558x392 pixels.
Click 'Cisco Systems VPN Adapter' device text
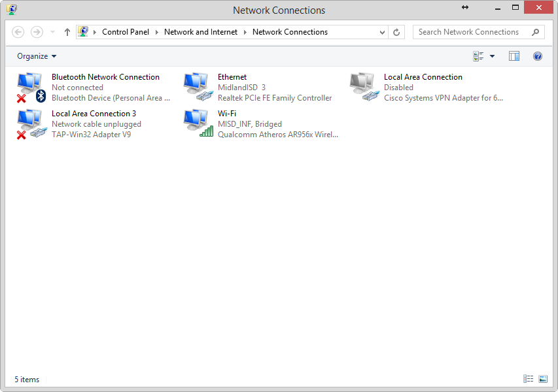coord(444,98)
